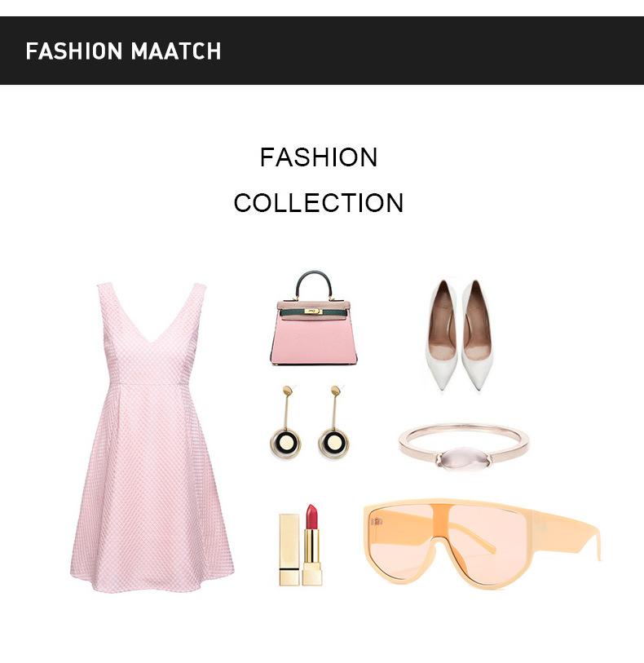Click the gold lipstick cap
Viewport: 644px width, 663px height.
(289, 550)
